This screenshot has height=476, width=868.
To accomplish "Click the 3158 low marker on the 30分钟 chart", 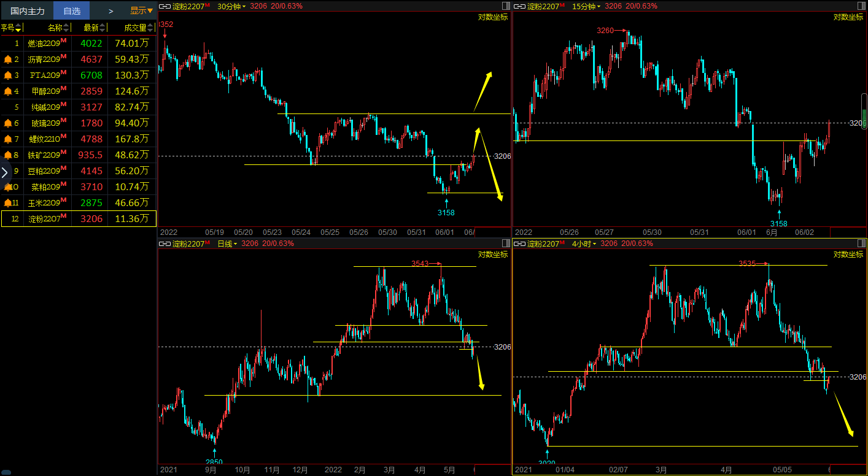I will click(446, 212).
